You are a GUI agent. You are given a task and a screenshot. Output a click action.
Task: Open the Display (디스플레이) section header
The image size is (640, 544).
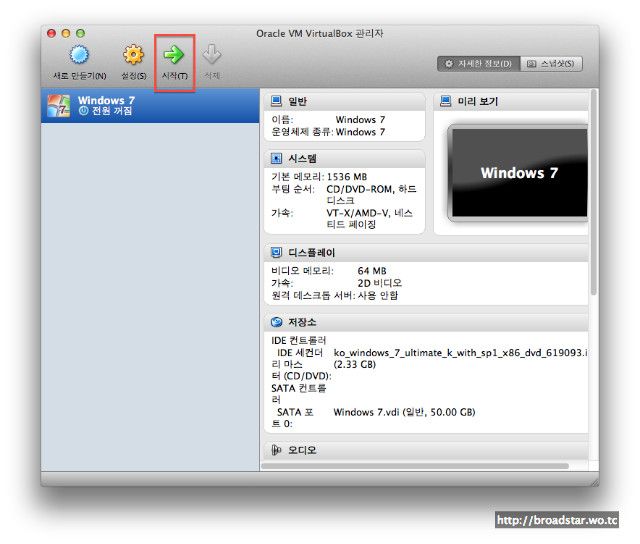click(426, 253)
